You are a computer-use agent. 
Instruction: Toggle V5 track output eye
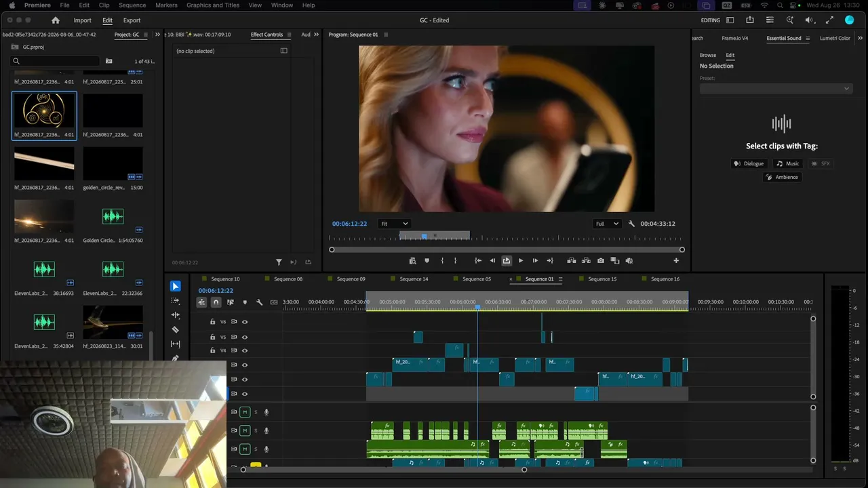pos(245,337)
